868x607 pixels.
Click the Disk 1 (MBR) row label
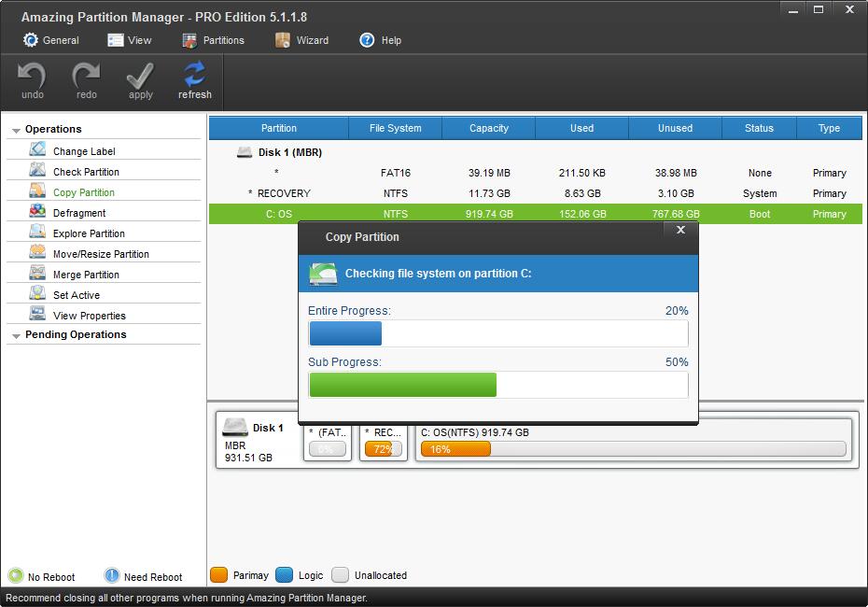click(290, 152)
